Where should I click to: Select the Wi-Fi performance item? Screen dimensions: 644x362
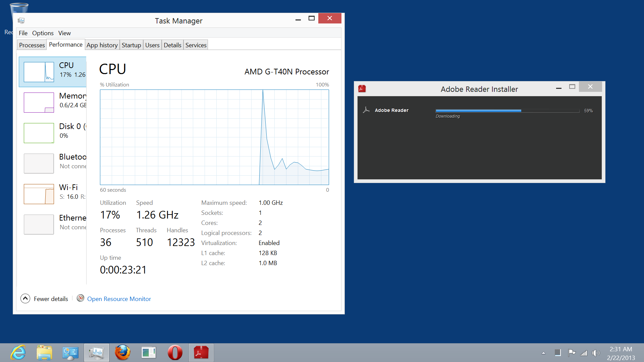click(x=53, y=194)
